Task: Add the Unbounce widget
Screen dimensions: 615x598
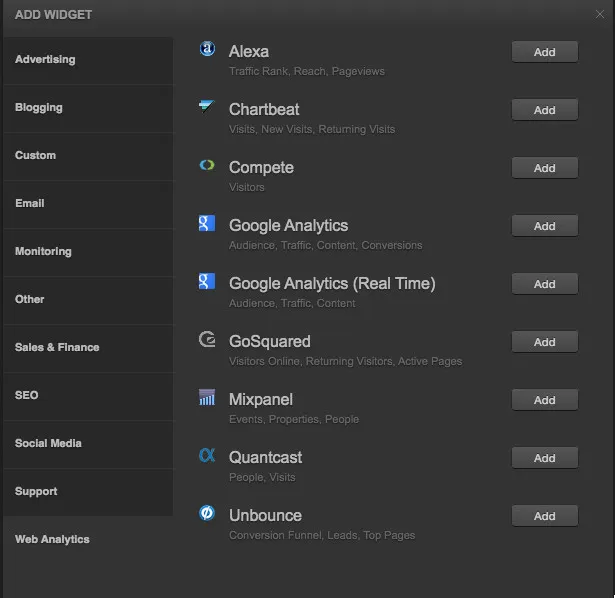Action: (x=544, y=516)
